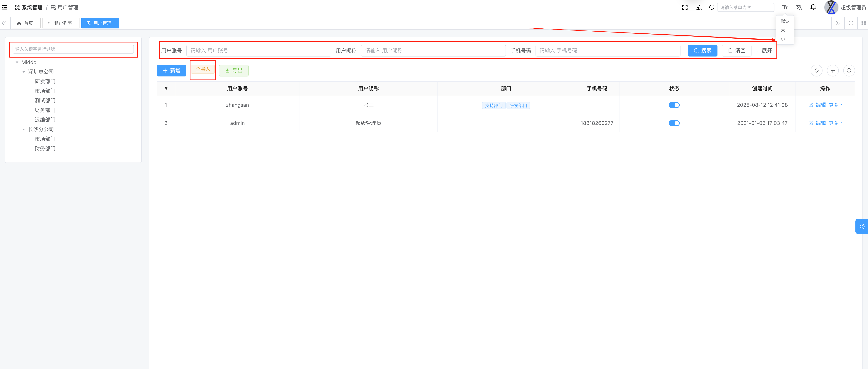This screenshot has width=868, height=369.
Task: Click the fullscreen toggle icon
Action: [x=685, y=7]
